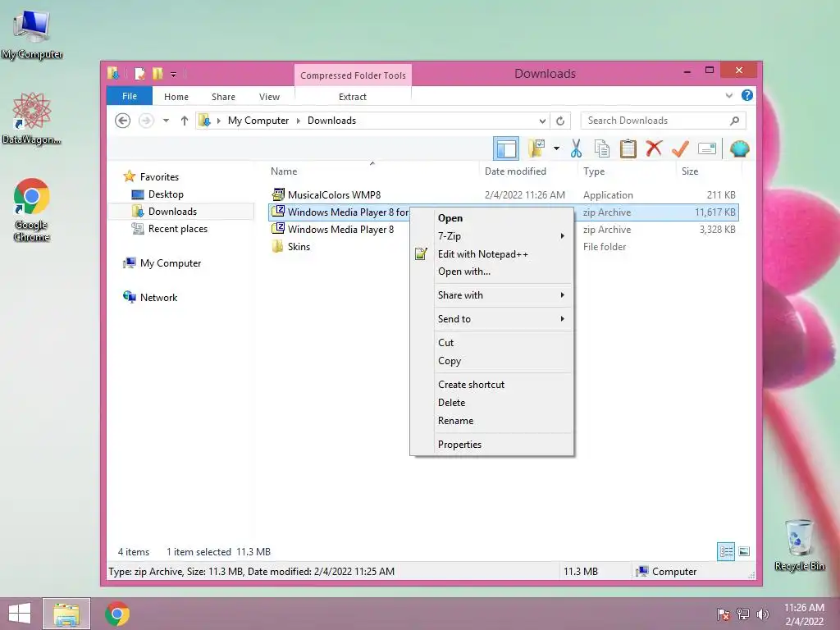This screenshot has height=630, width=840.
Task: Click the Paste clipboard toolbar icon
Action: pyautogui.click(x=628, y=148)
